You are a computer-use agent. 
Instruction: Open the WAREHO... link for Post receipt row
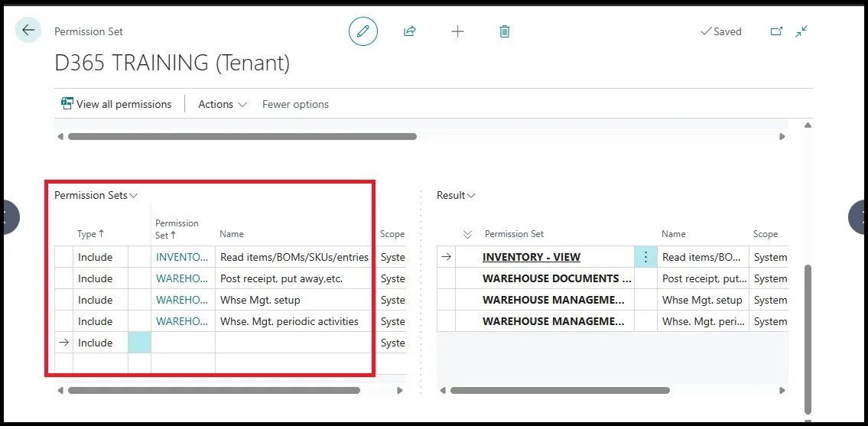coord(183,278)
